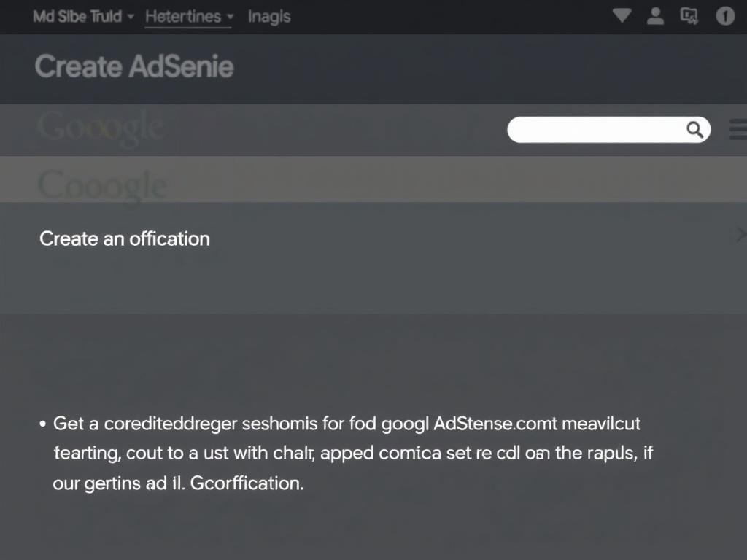Select the Inagis menu item
This screenshot has width=747, height=560.
click(x=269, y=16)
